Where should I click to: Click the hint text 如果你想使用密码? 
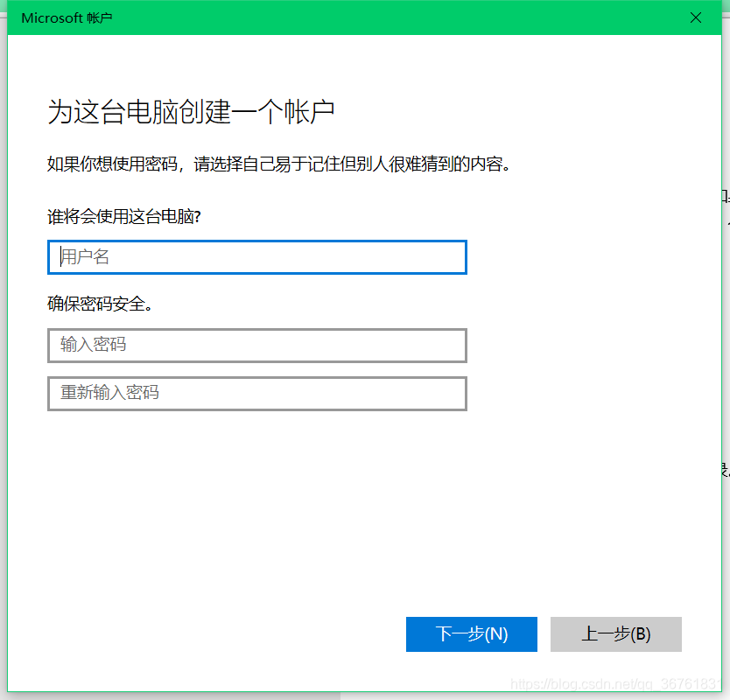112,164
